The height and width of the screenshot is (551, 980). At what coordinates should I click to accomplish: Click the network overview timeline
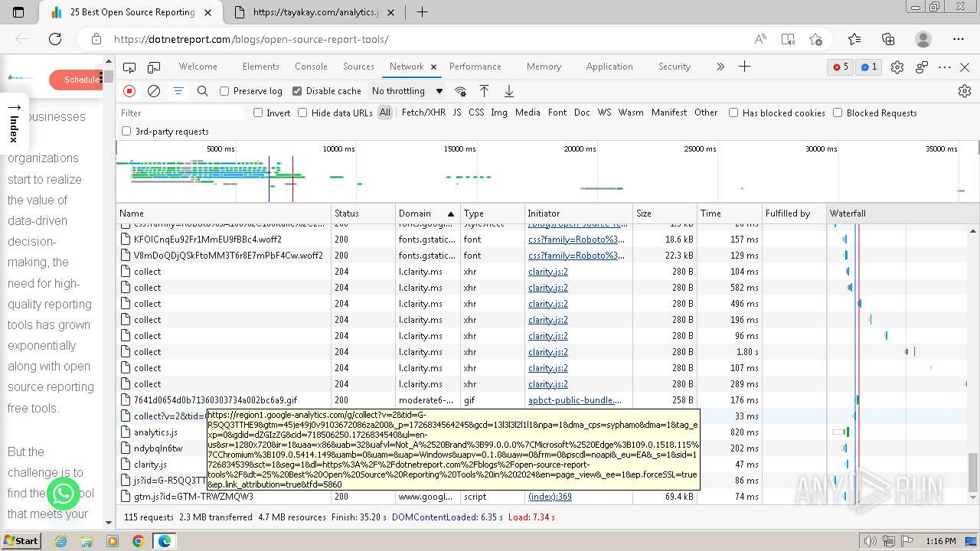[x=547, y=172]
